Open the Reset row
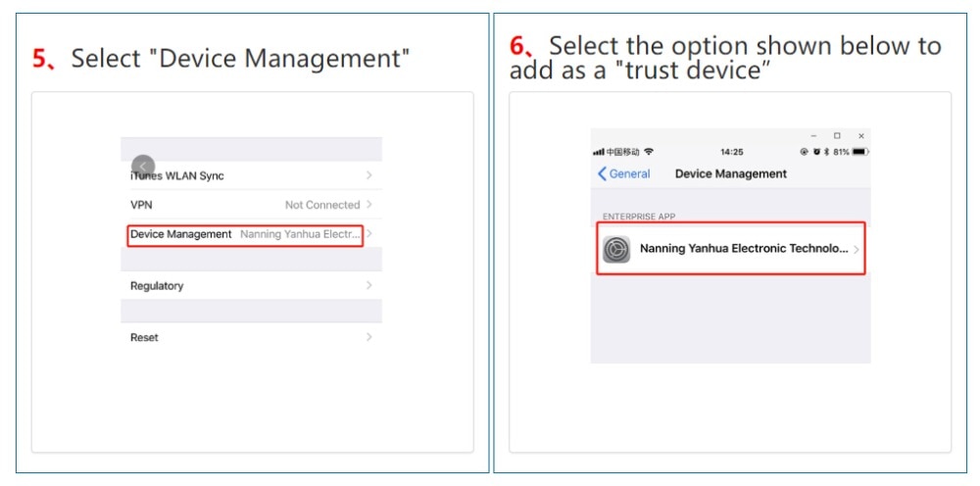Image resolution: width=980 pixels, height=486 pixels. click(251, 337)
